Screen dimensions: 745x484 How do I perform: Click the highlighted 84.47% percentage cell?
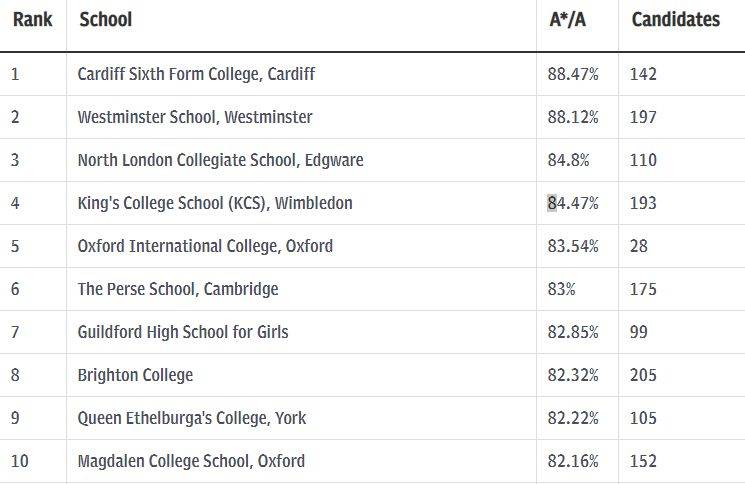coord(573,203)
